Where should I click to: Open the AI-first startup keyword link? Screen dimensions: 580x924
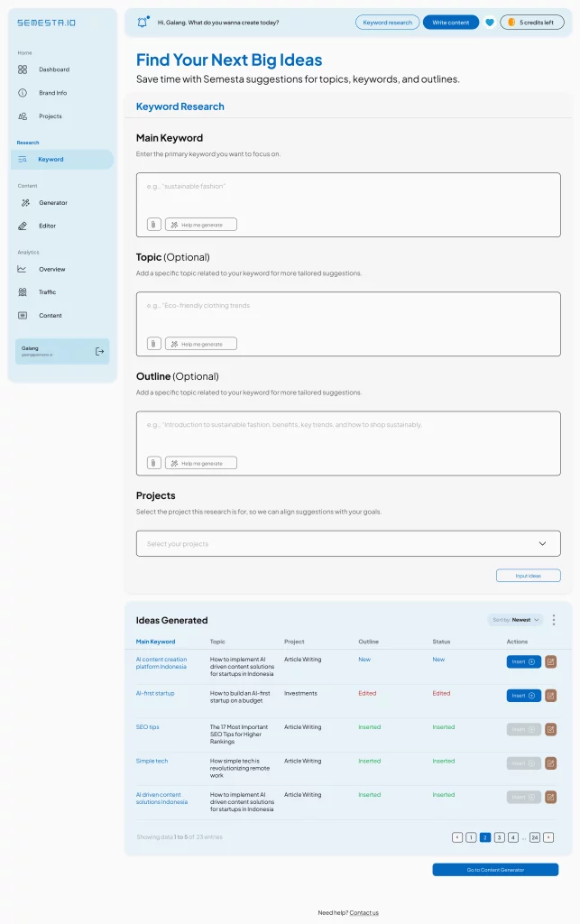pyautogui.click(x=155, y=693)
